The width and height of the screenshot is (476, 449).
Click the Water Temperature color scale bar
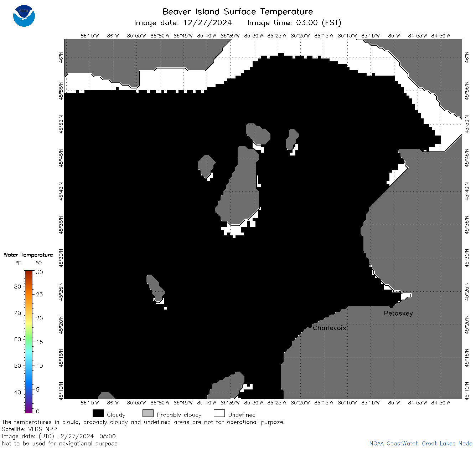[29, 341]
